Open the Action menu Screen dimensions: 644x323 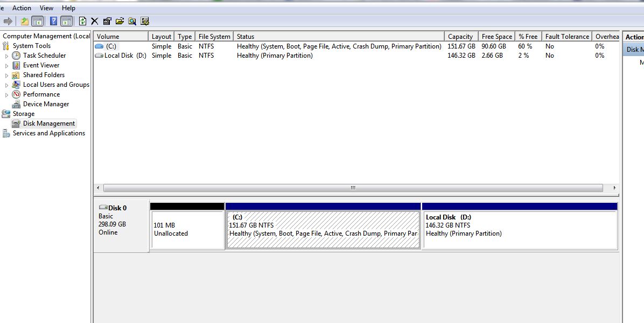(x=22, y=8)
